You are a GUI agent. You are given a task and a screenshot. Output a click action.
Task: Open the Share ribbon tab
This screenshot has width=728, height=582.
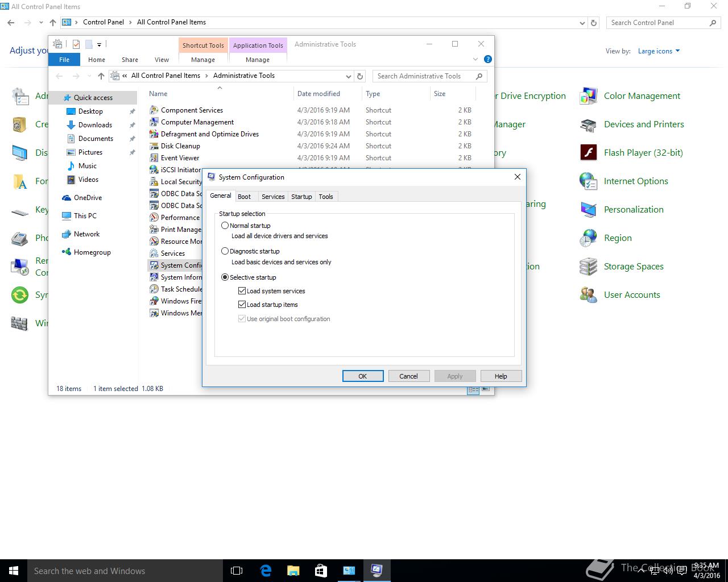click(130, 60)
